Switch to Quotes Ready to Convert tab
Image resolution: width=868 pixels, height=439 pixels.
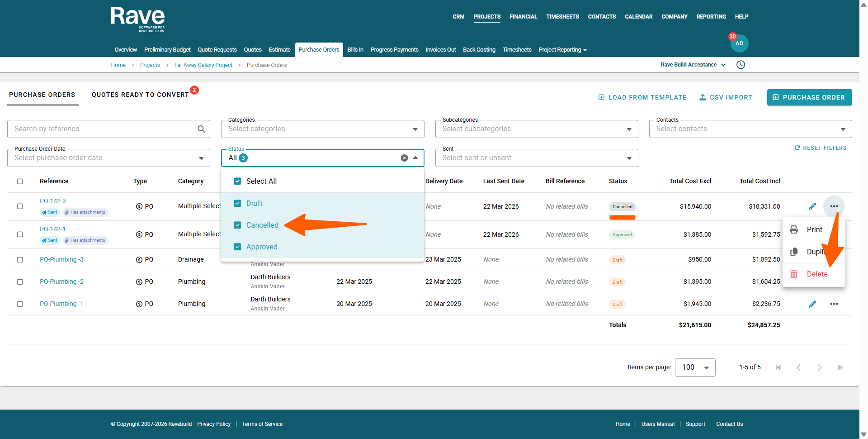pos(140,95)
